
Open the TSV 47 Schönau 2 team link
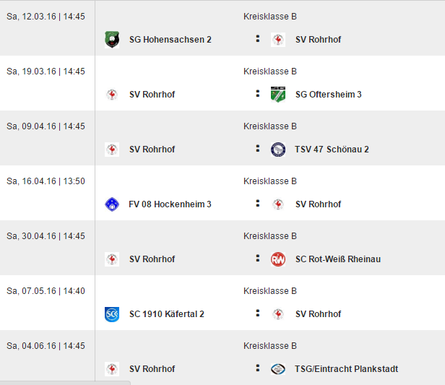[332, 149]
